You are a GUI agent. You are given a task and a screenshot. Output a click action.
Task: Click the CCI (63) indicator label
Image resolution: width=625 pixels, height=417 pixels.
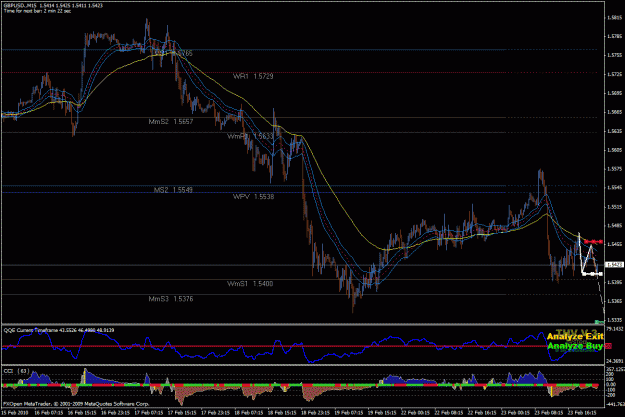tap(16, 371)
